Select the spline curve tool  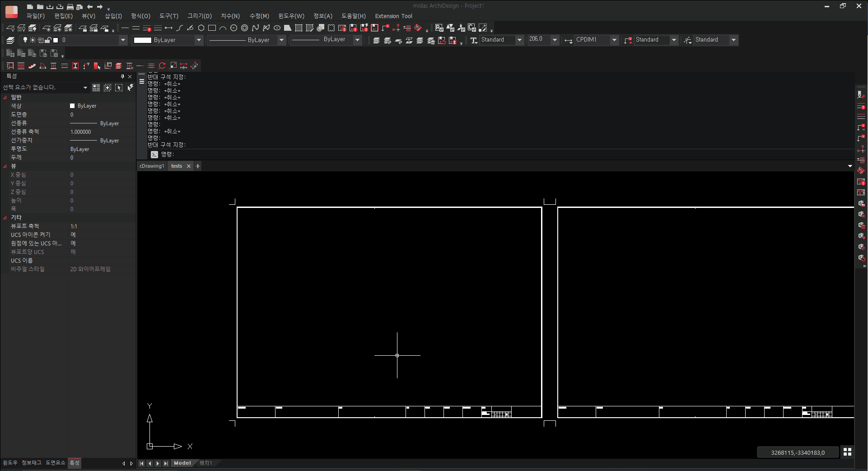coord(255,28)
